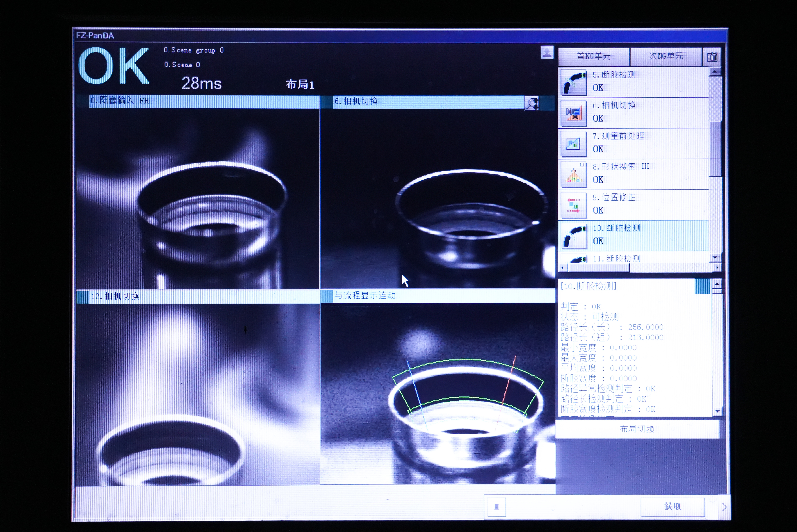
Task: Click the 0.图像输入 FH camera image
Action: (198, 198)
